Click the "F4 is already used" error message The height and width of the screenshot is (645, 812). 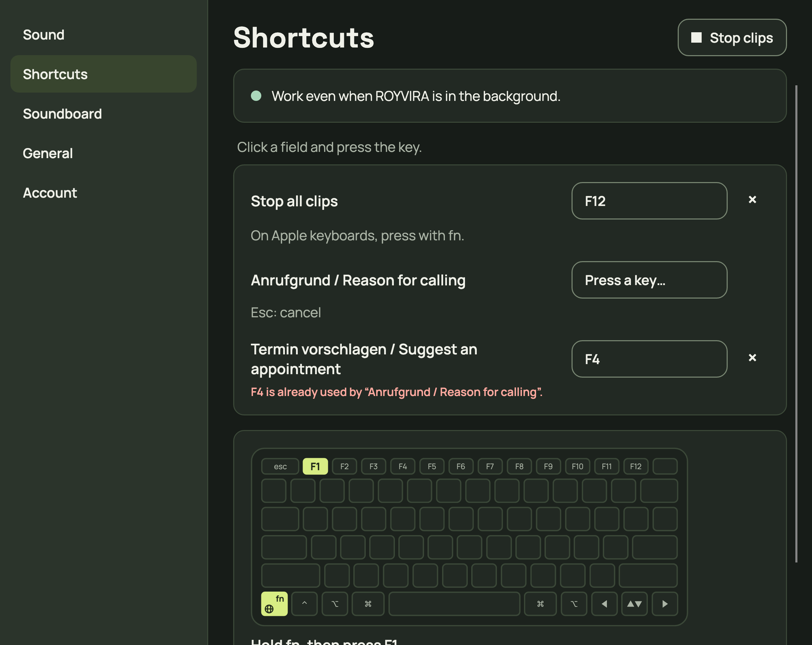(397, 392)
